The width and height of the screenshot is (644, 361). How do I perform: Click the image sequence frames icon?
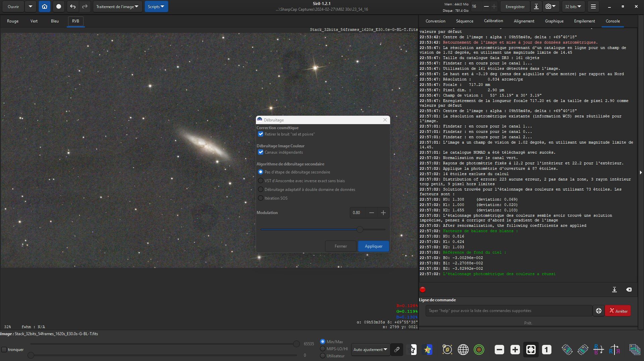pos(634,350)
